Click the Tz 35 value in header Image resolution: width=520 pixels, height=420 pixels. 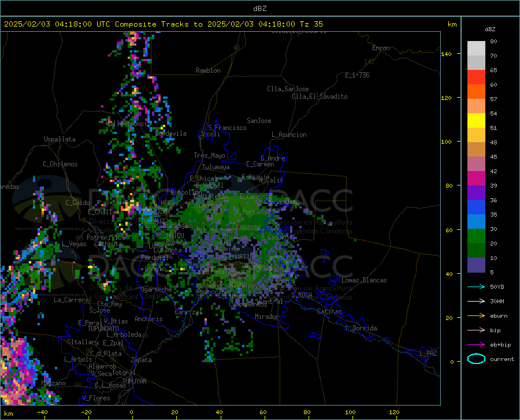pyautogui.click(x=311, y=24)
